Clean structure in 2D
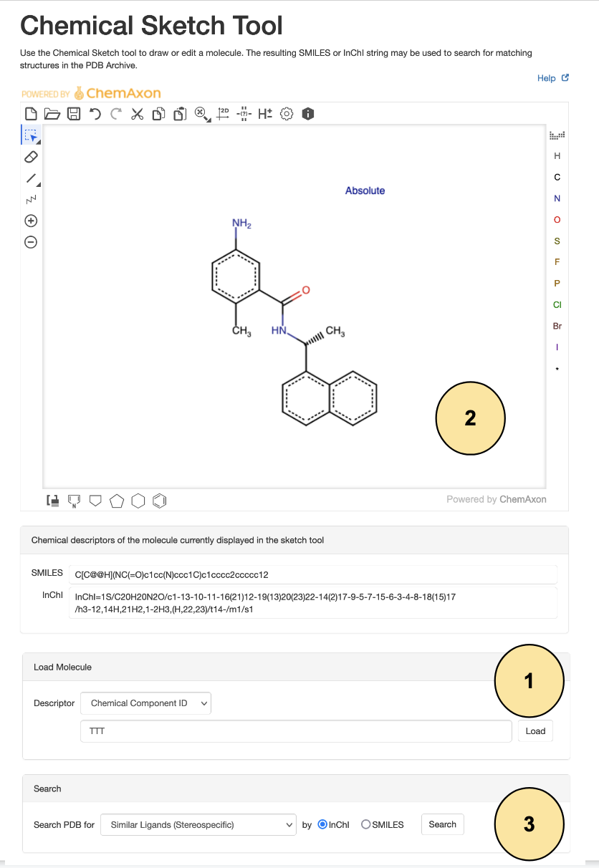Screen dimensions: 599x868 click(x=224, y=114)
